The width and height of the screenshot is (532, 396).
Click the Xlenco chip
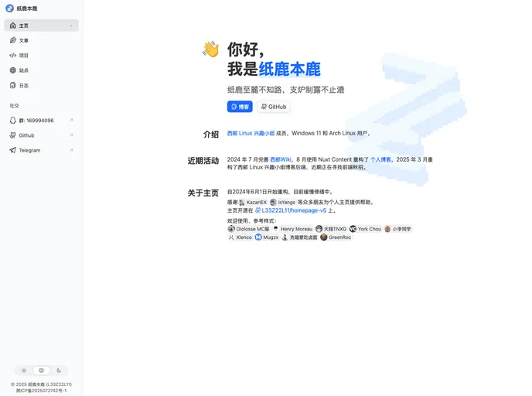[240, 237]
